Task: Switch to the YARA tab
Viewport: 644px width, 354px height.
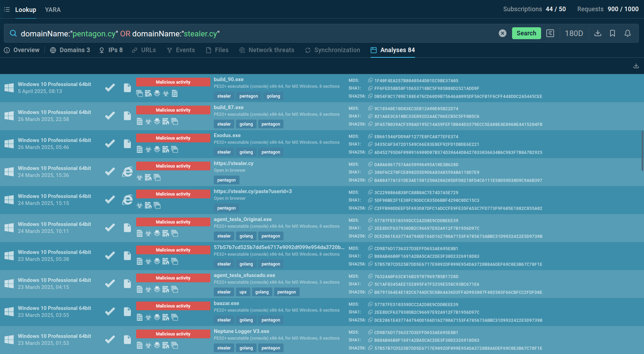Action: click(53, 9)
